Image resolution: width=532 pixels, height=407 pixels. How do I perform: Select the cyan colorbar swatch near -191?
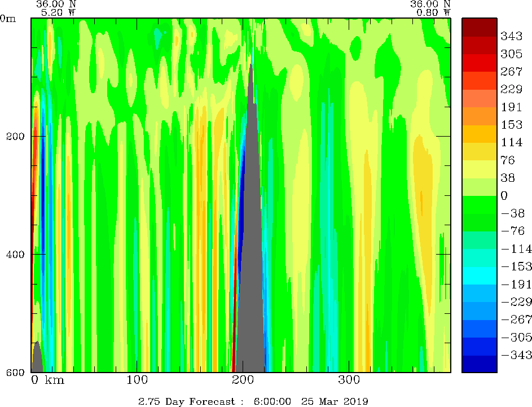(480, 275)
